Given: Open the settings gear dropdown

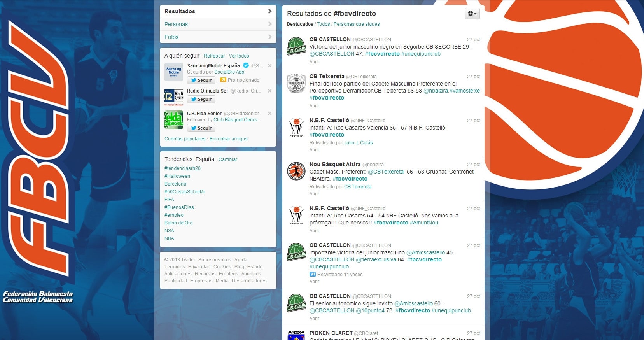Looking at the screenshot, I should (x=472, y=14).
